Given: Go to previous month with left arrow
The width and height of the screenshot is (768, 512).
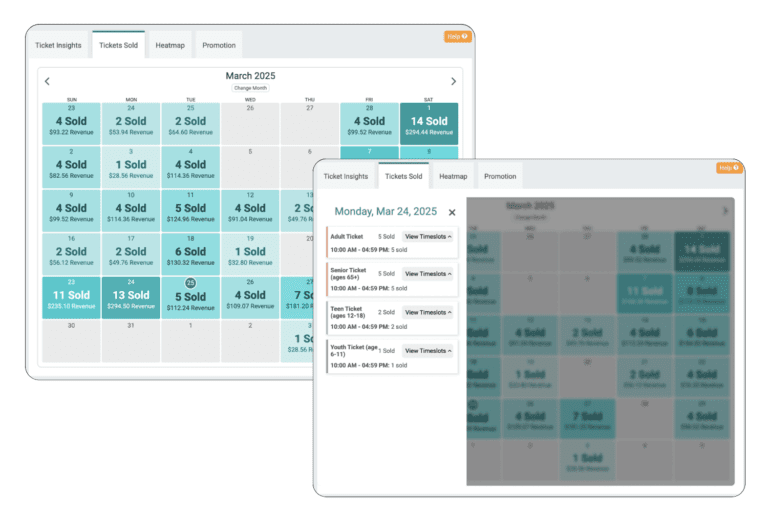Looking at the screenshot, I should 47,82.
